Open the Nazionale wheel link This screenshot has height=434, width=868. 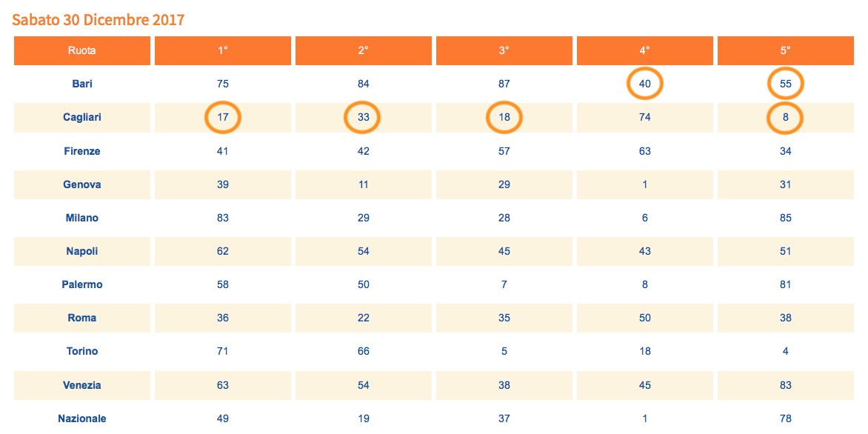coord(82,418)
